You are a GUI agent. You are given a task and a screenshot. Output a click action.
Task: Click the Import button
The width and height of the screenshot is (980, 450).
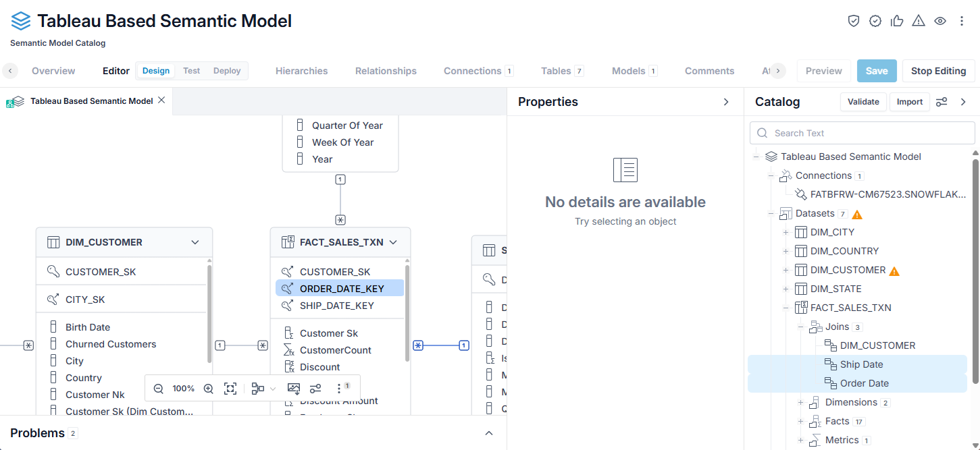click(x=910, y=102)
